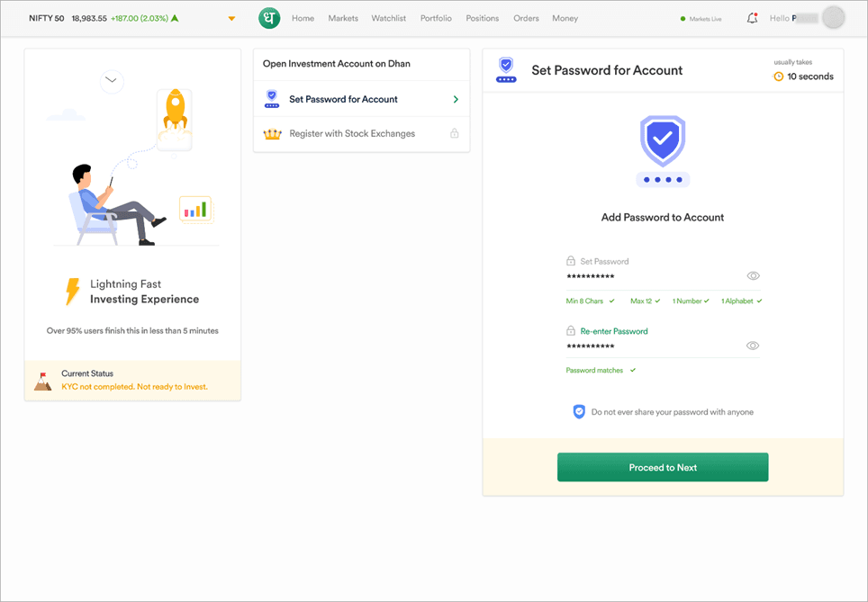Go to the Markets tab

(343, 18)
